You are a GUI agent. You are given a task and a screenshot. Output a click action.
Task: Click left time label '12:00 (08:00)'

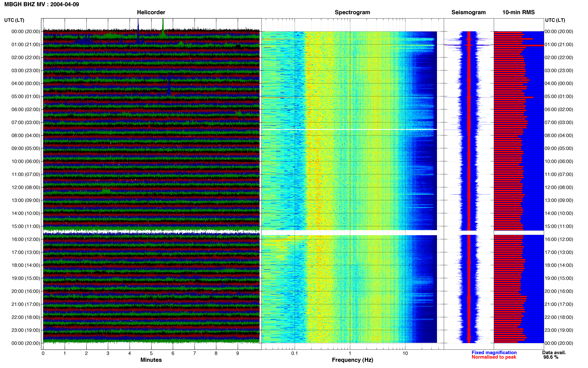26,187
